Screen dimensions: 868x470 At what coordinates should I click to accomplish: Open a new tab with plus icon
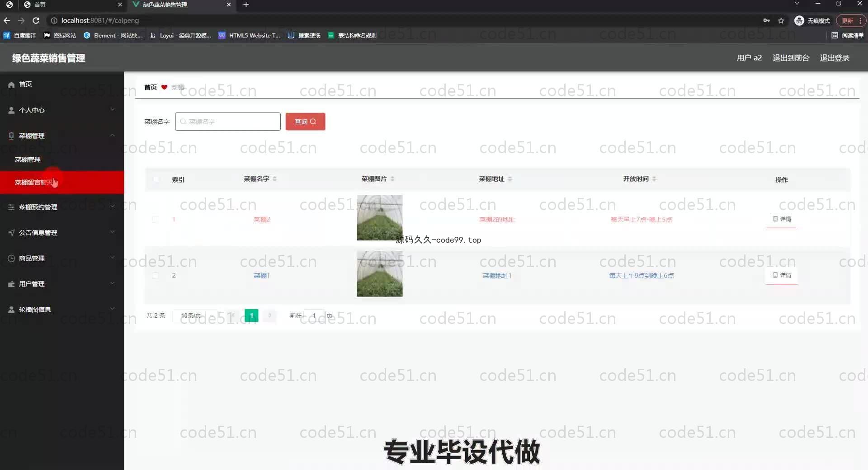coord(246,5)
